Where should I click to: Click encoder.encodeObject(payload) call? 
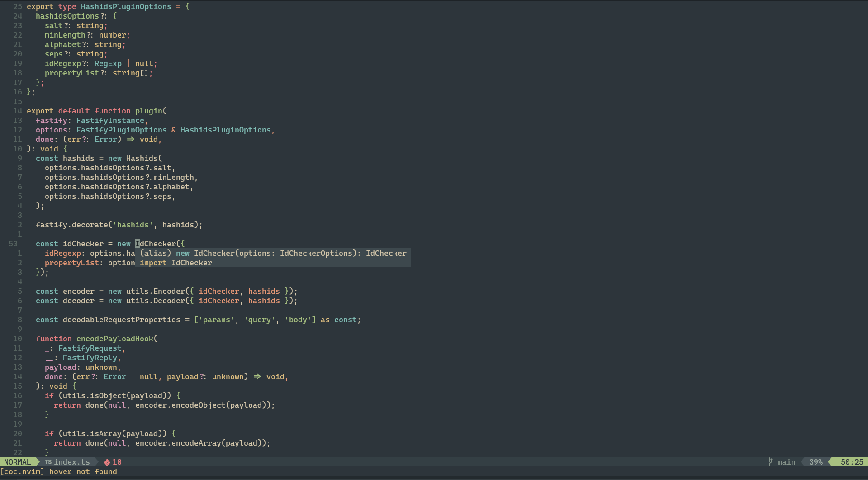point(203,405)
